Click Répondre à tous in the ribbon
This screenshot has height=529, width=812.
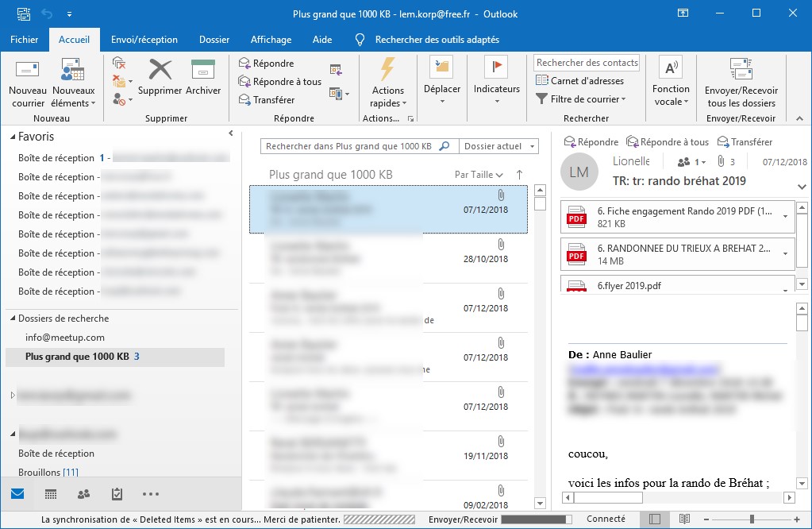279,82
